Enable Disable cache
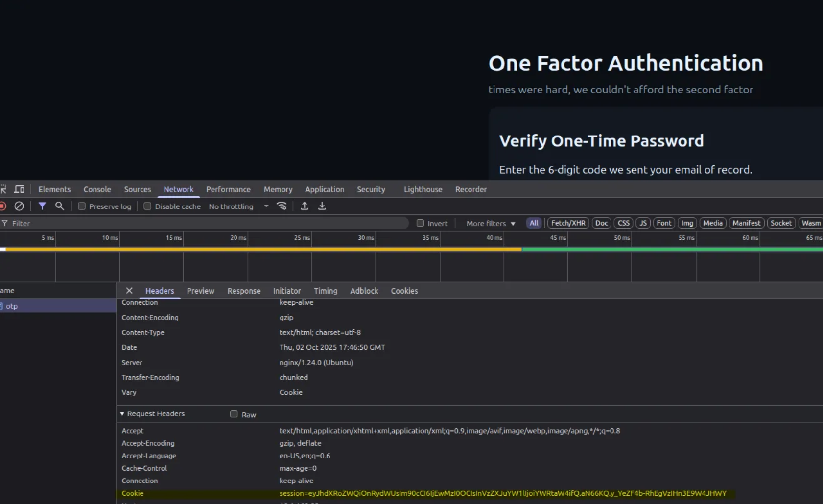The image size is (823, 504). coord(147,206)
